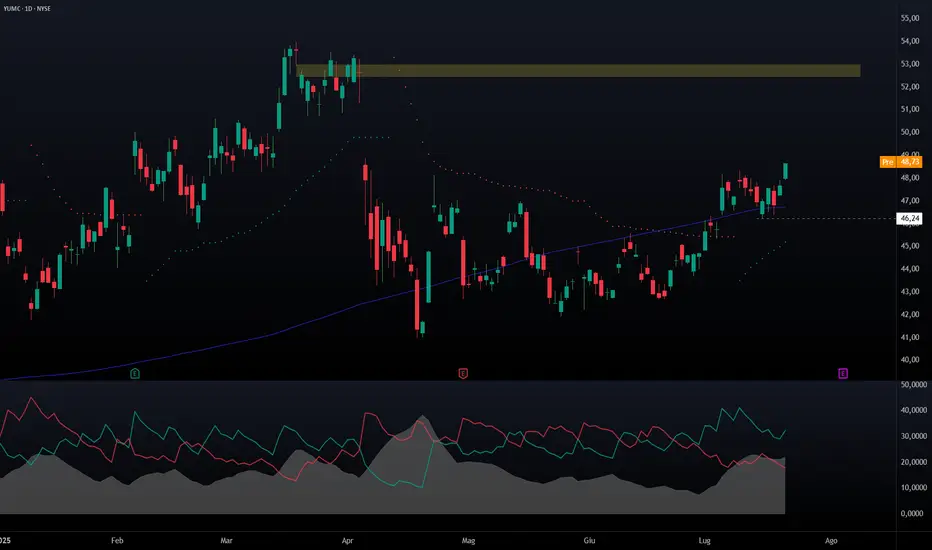The height and width of the screenshot is (550, 932).
Task: Click the 47,00 price axis value
Action: point(910,200)
